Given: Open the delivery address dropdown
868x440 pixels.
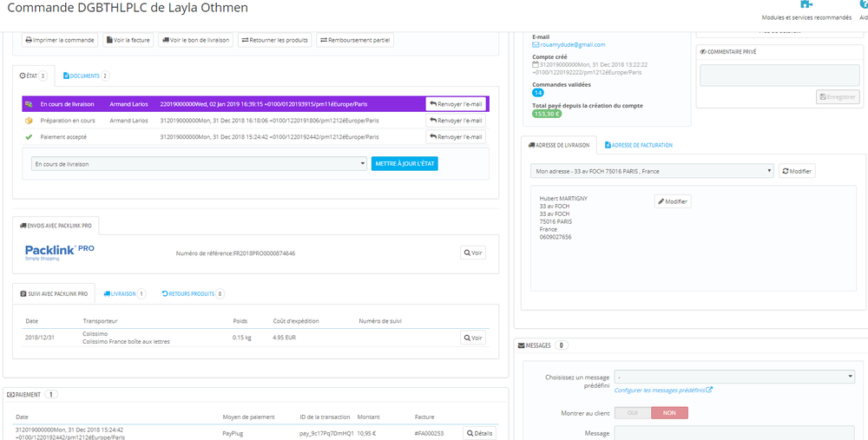Looking at the screenshot, I should pos(652,171).
